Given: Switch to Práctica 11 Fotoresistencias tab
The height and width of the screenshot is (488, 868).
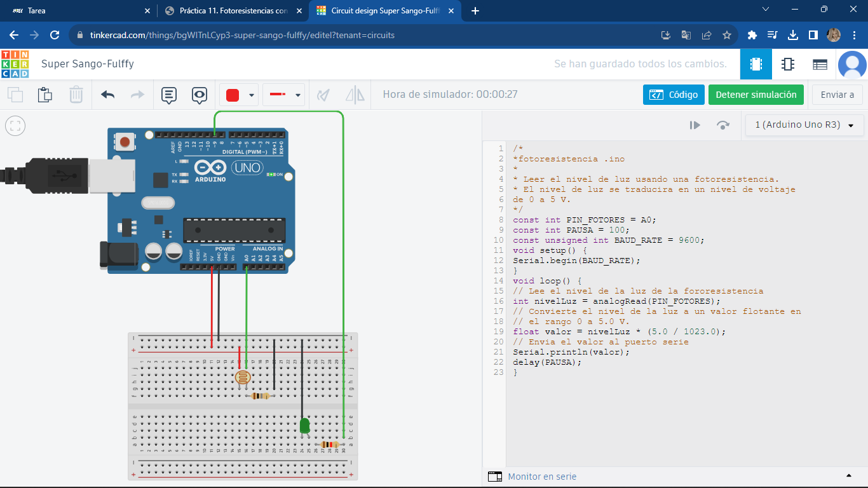Looking at the screenshot, I should pyautogui.click(x=232, y=11).
